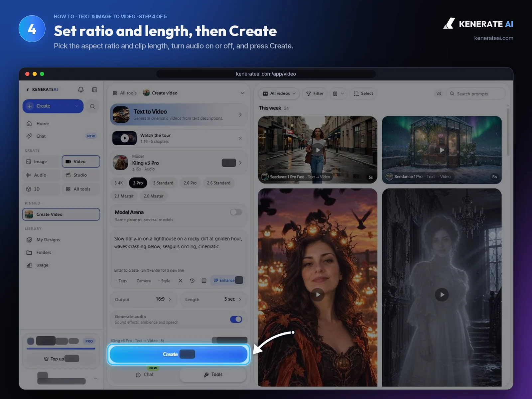
Task: Select the 2.1 Master model chip
Action: click(x=124, y=196)
